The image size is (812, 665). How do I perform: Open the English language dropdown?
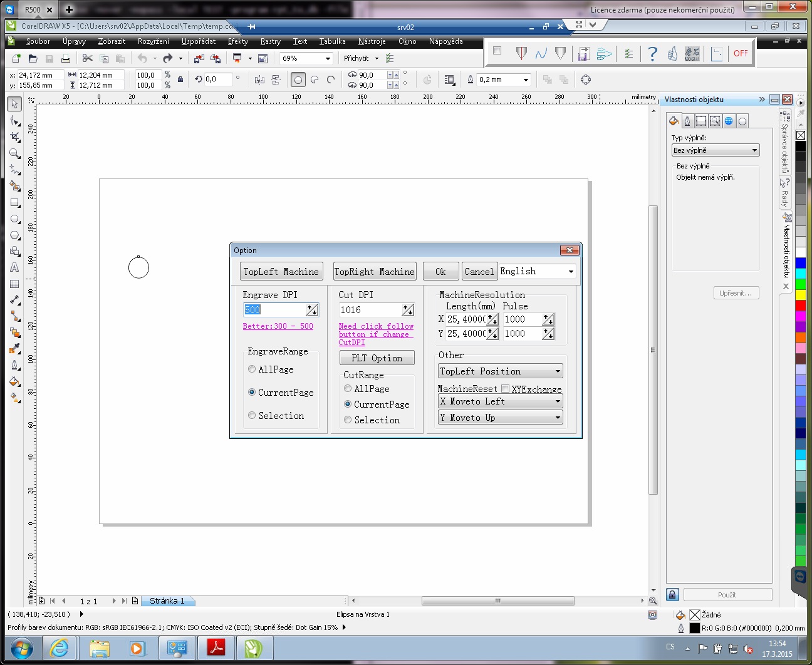click(570, 272)
